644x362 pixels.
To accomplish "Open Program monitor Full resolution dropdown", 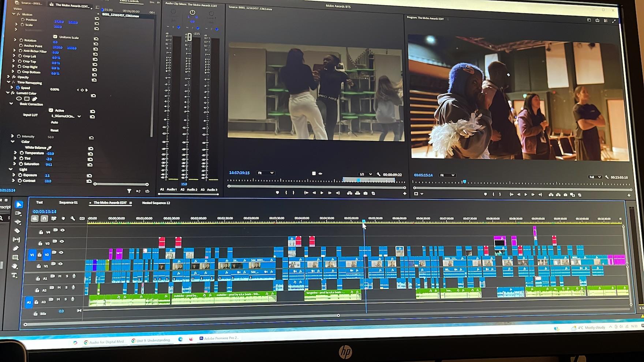I will pyautogui.click(x=595, y=177).
